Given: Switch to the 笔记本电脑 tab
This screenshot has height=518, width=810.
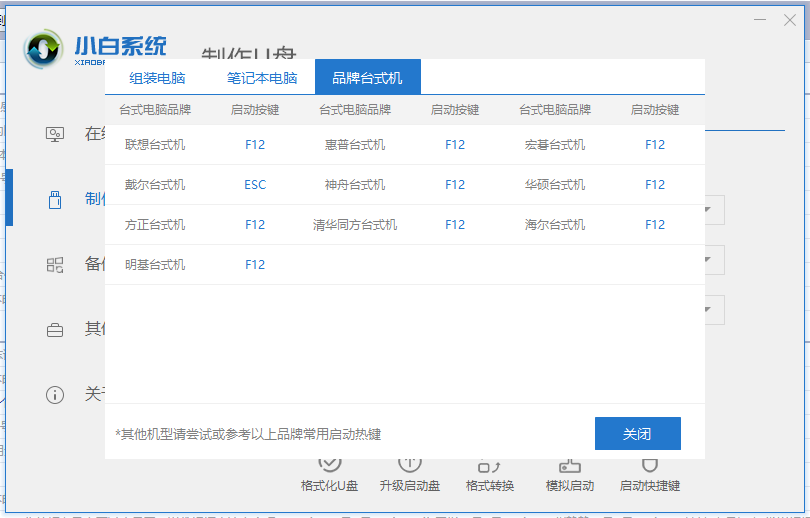Looking at the screenshot, I should [x=262, y=77].
